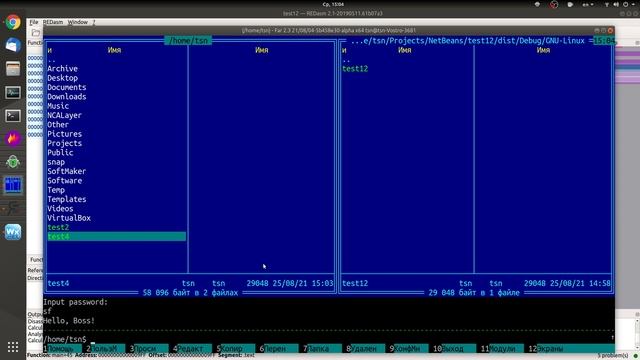Select the Downloads folder
640x360 pixels.
coord(67,97)
